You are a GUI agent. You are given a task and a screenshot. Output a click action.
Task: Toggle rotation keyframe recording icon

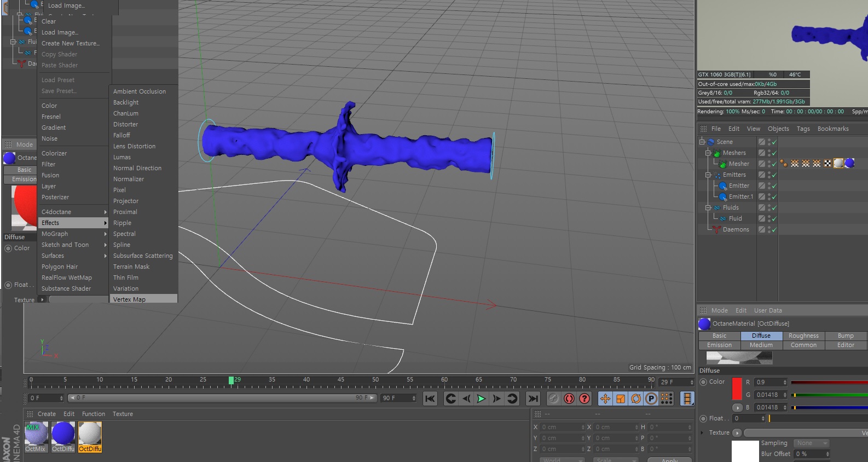tap(636, 399)
